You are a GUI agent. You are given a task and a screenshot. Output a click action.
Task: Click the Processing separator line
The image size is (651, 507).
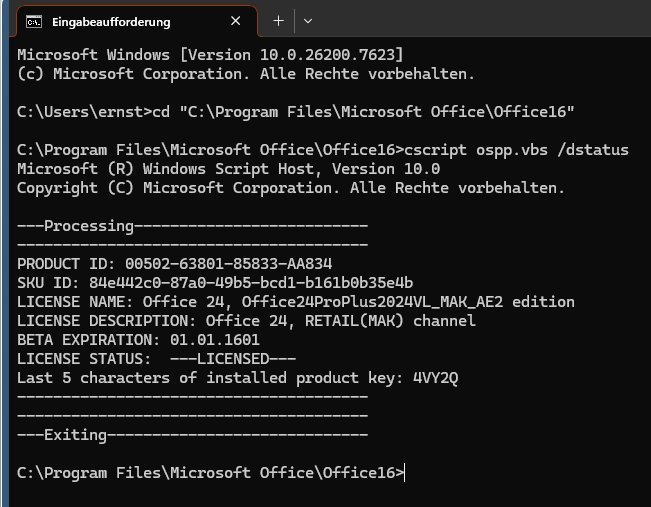point(192,226)
